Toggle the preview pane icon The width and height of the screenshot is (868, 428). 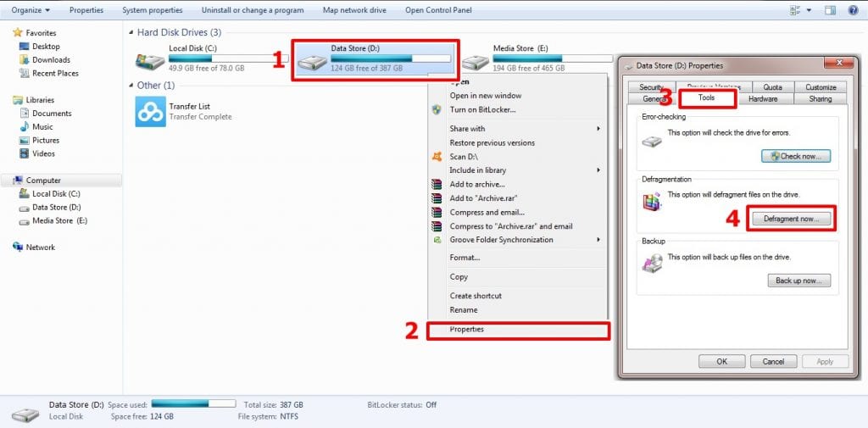coord(830,10)
